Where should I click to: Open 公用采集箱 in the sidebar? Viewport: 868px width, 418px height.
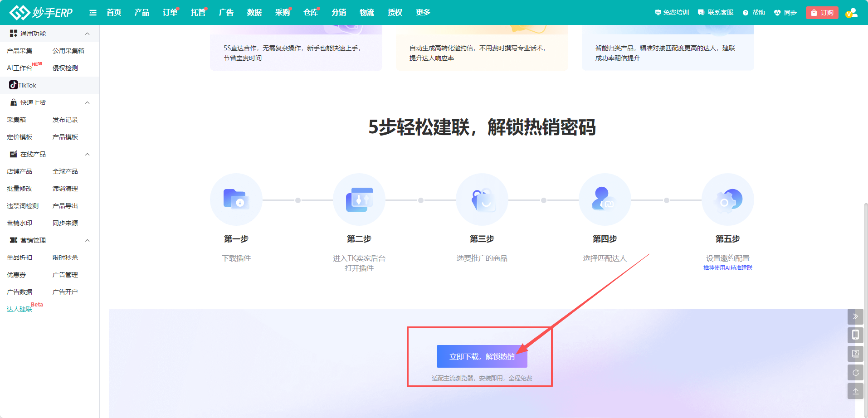pos(68,51)
